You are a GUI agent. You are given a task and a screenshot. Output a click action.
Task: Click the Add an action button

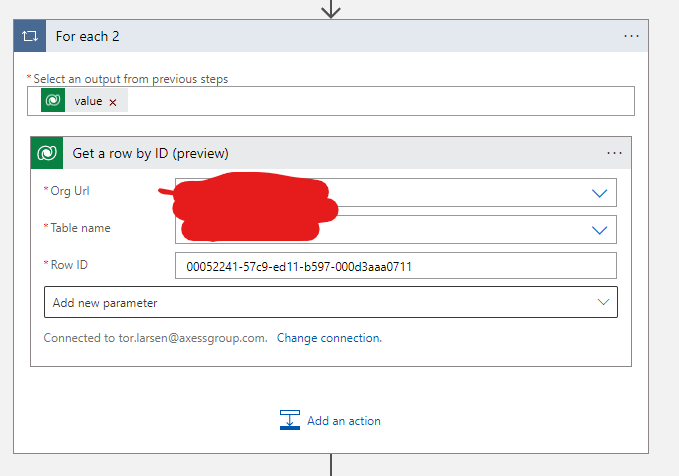tap(330, 421)
